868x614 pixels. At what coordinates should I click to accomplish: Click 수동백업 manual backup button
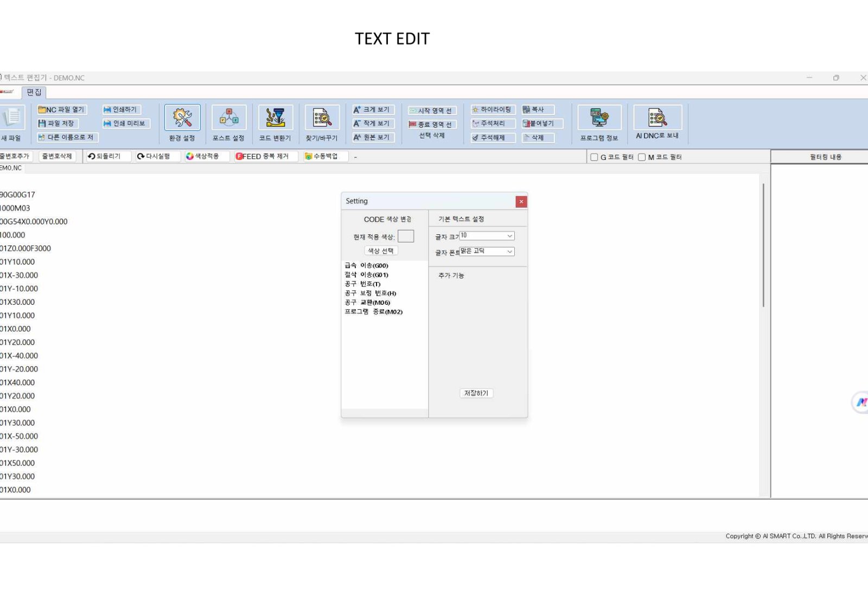(325, 156)
